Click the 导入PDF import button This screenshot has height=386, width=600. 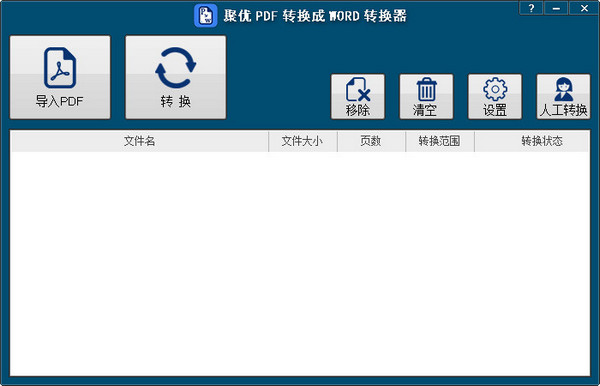point(60,77)
